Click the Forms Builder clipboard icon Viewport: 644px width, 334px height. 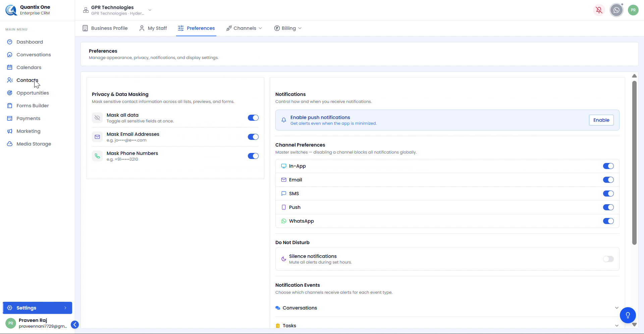pos(10,106)
